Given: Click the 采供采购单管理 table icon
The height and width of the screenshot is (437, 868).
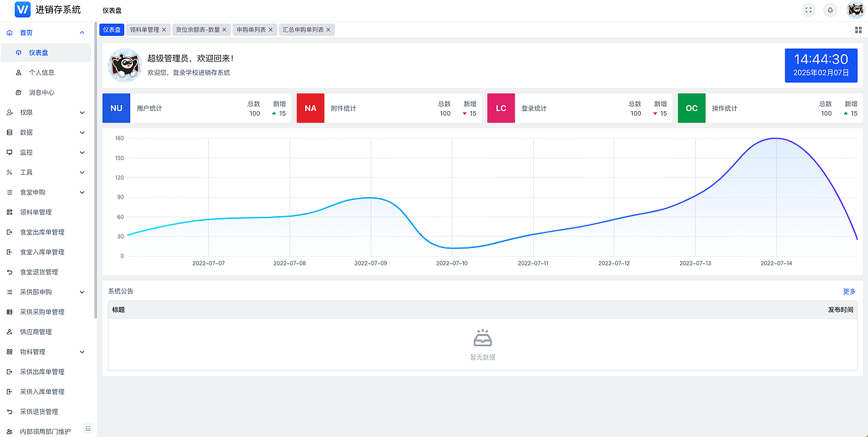Looking at the screenshot, I should [9, 312].
